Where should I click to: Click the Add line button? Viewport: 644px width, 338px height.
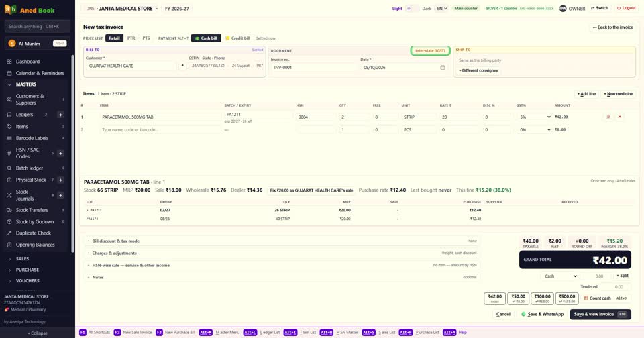pyautogui.click(x=586, y=94)
